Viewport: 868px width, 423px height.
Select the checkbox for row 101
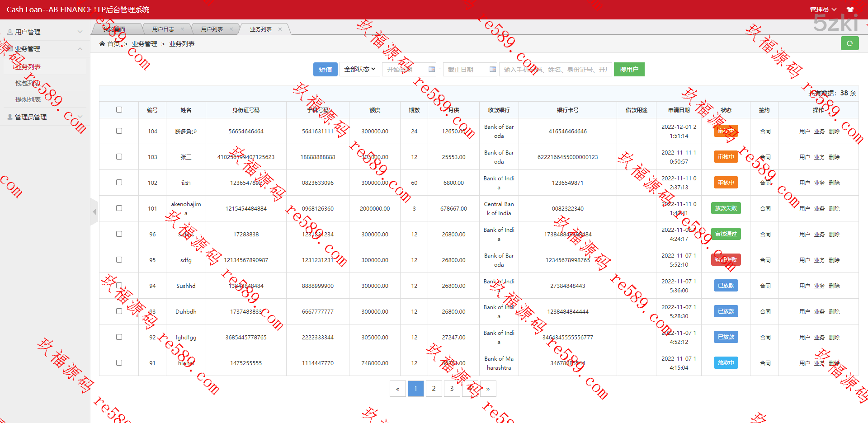[x=119, y=208]
